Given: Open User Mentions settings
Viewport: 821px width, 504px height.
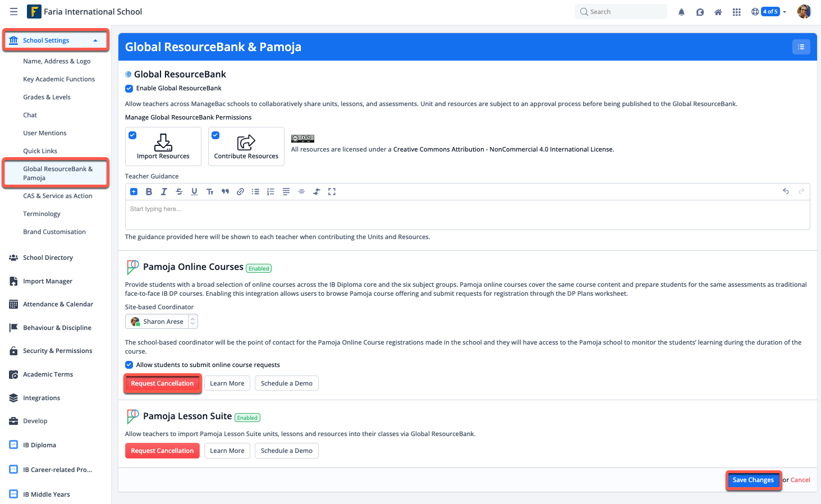Looking at the screenshot, I should coord(45,133).
